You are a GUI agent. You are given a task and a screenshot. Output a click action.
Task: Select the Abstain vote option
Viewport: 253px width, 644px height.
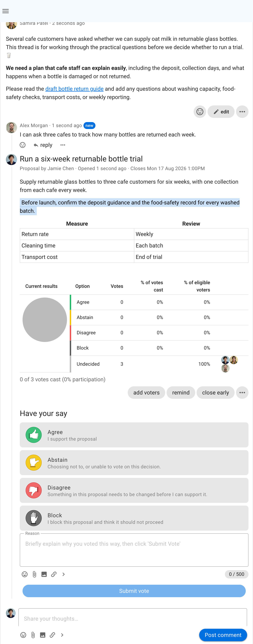coord(134,462)
